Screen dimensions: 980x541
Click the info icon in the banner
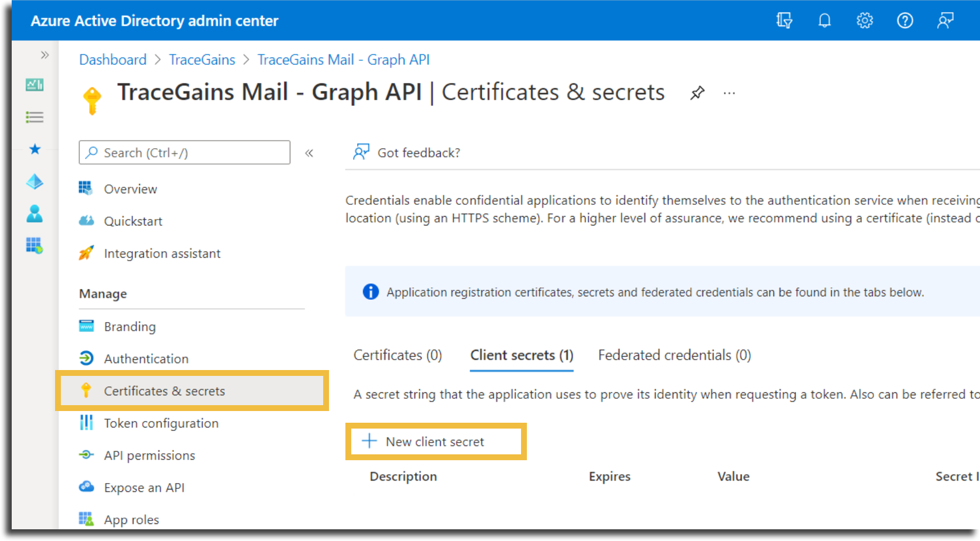[x=371, y=292]
